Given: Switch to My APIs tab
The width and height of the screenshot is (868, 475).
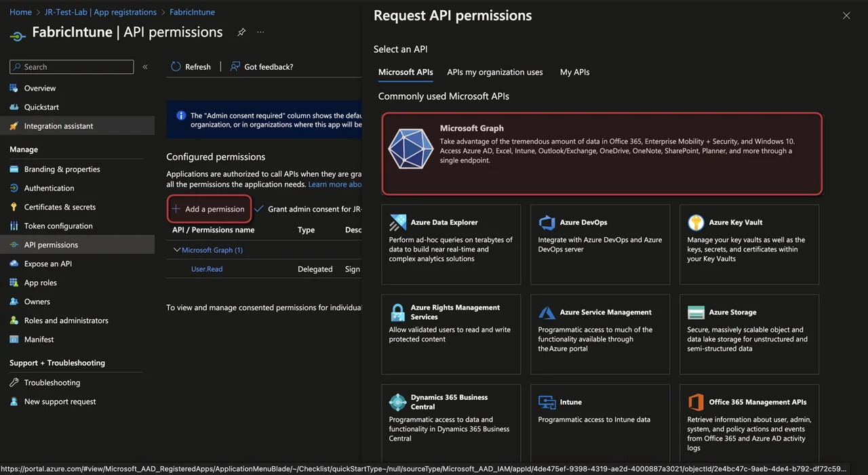Looking at the screenshot, I should coord(574,72).
